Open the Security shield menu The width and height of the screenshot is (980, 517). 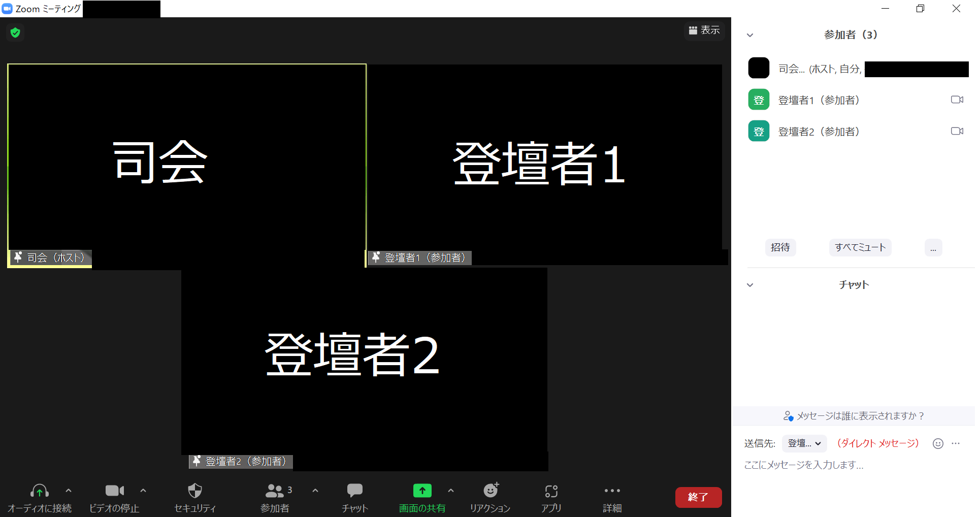click(x=195, y=491)
